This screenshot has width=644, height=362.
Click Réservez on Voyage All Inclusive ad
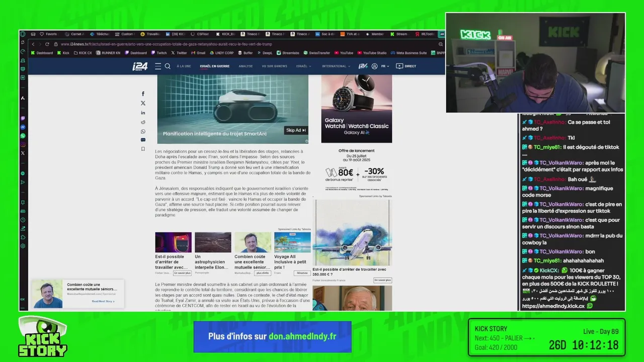click(302, 273)
